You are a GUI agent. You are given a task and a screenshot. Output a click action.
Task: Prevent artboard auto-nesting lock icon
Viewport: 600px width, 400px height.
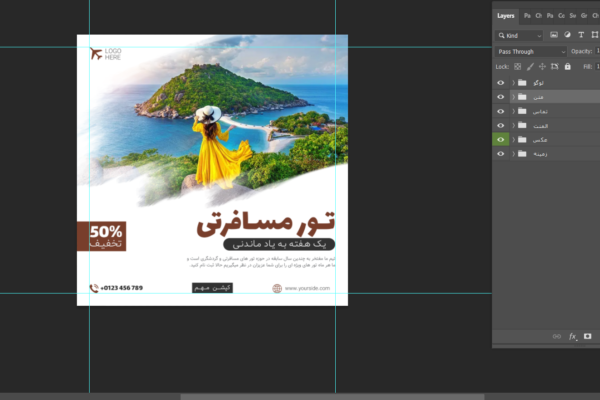pos(554,67)
